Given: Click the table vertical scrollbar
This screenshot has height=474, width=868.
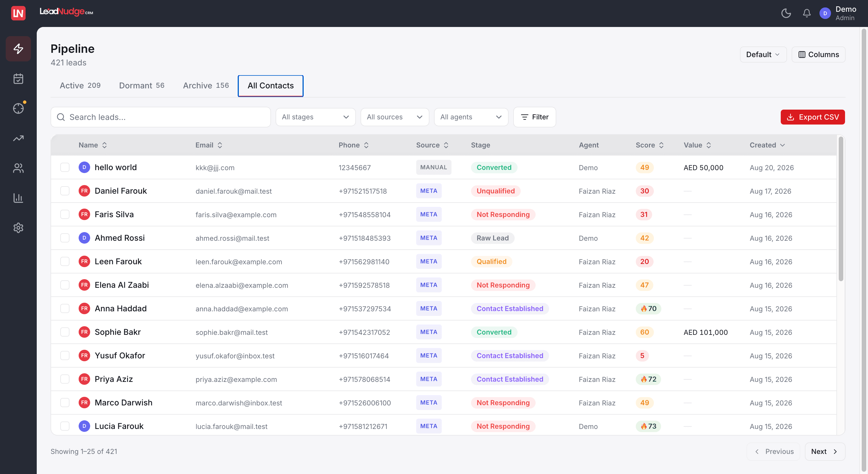Looking at the screenshot, I should [x=841, y=209].
